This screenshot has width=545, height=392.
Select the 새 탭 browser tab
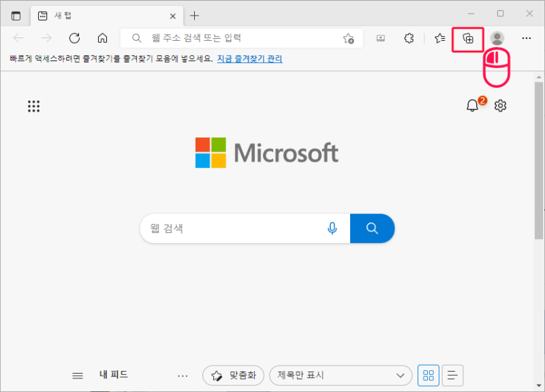107,16
